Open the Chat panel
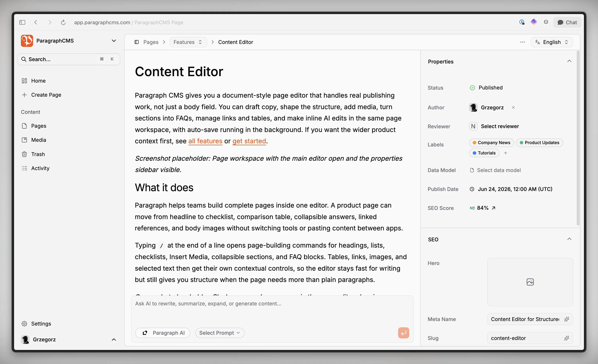 (567, 22)
